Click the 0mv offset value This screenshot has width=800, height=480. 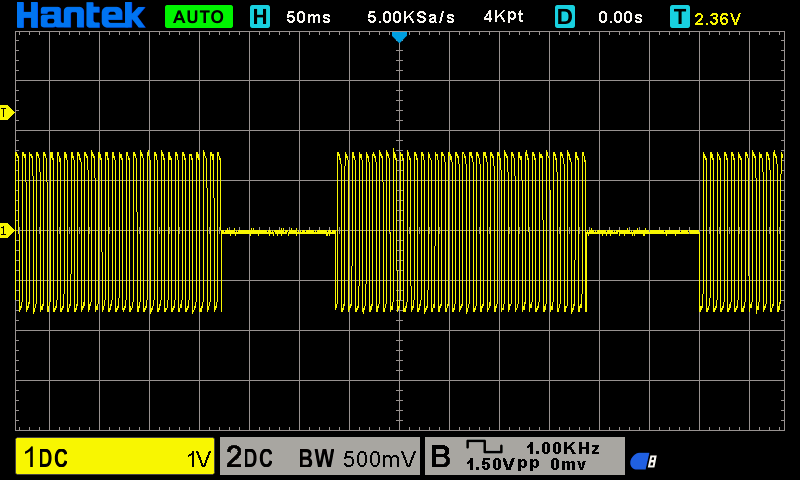[x=569, y=465]
